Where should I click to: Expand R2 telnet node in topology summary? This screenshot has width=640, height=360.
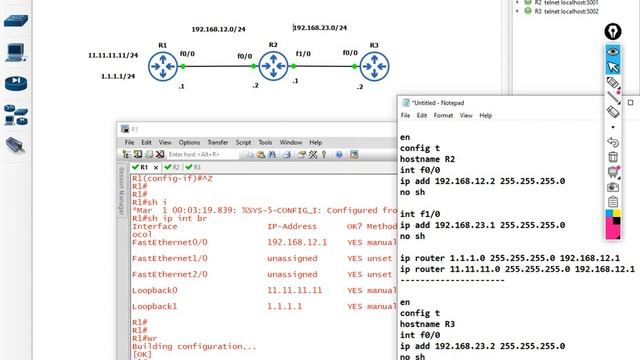tap(518, 2)
